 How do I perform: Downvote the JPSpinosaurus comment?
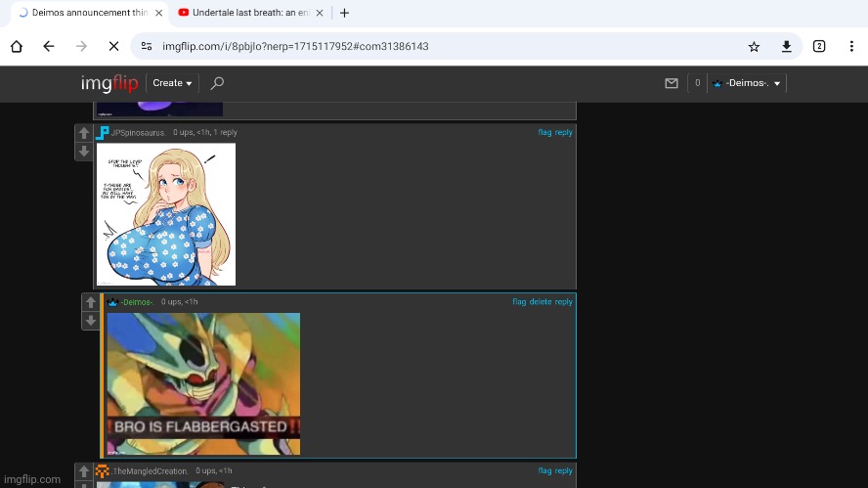click(84, 151)
